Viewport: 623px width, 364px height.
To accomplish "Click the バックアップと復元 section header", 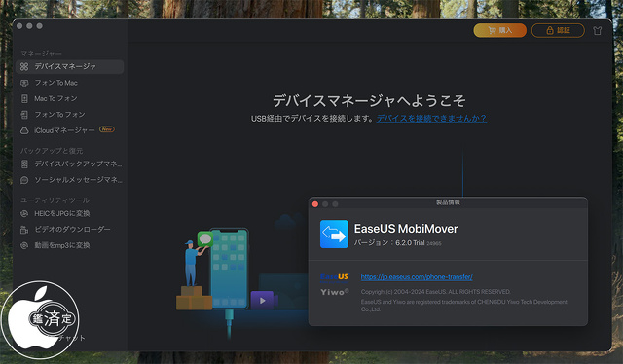I will (52, 151).
